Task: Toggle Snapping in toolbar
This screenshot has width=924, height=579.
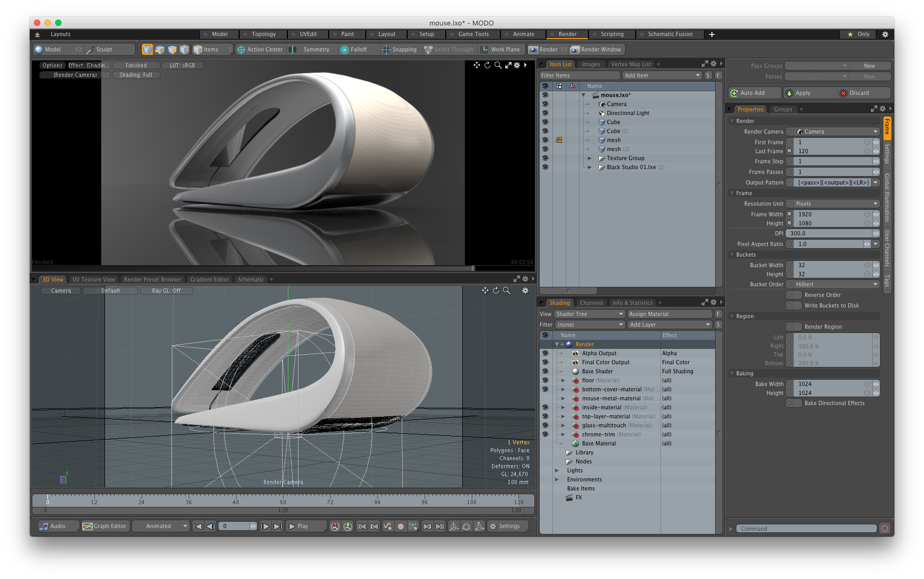Action: pyautogui.click(x=400, y=49)
